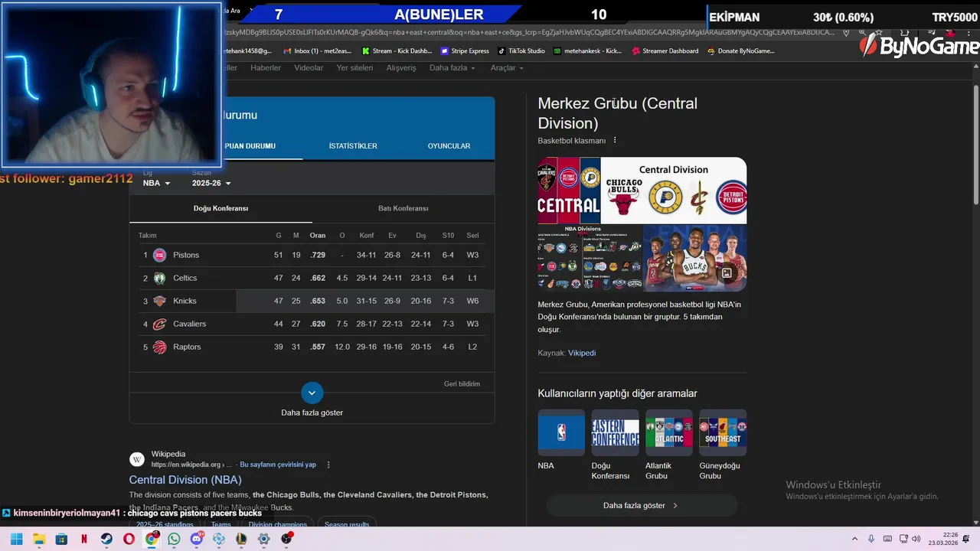
Task: Click Daha fazla göster in related searches
Action: (641, 505)
